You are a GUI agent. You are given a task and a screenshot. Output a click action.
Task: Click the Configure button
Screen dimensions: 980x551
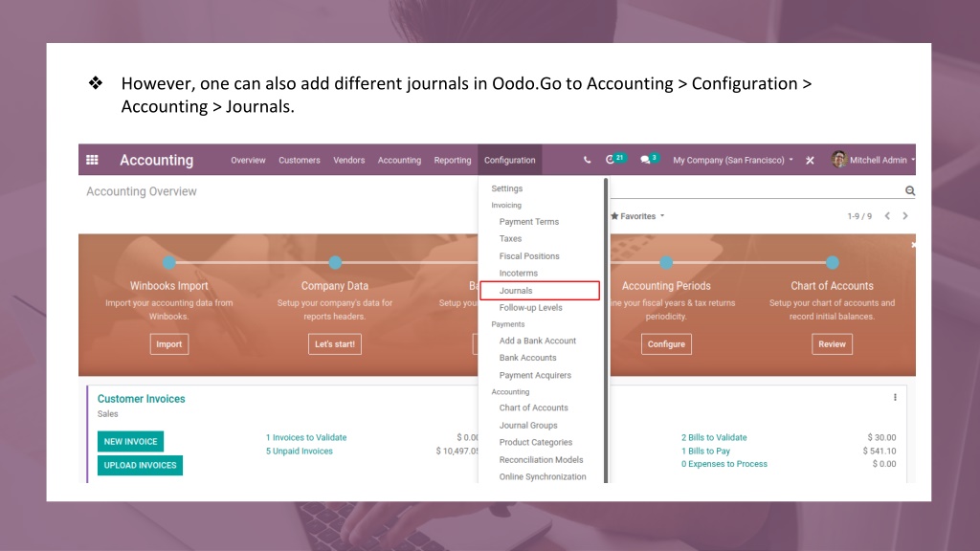tap(666, 344)
